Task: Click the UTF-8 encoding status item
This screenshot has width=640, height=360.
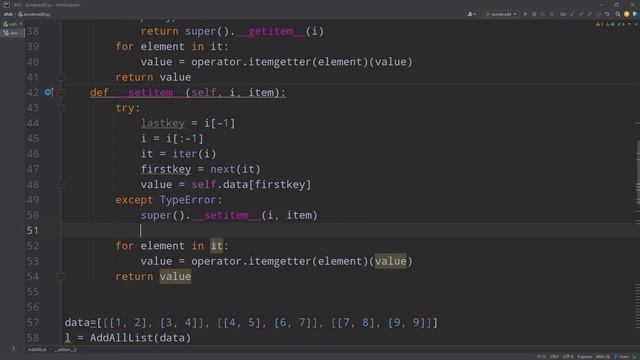Action: pos(568,357)
